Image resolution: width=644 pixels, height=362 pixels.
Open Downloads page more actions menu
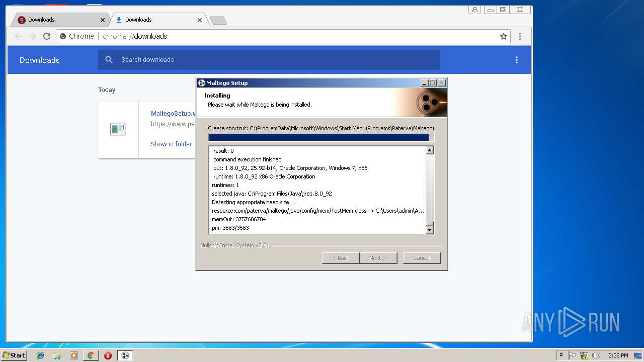(x=516, y=60)
